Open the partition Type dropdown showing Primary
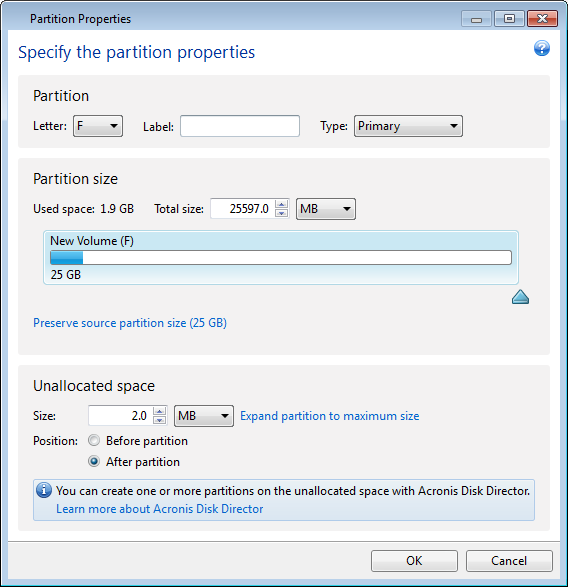 coord(408,126)
